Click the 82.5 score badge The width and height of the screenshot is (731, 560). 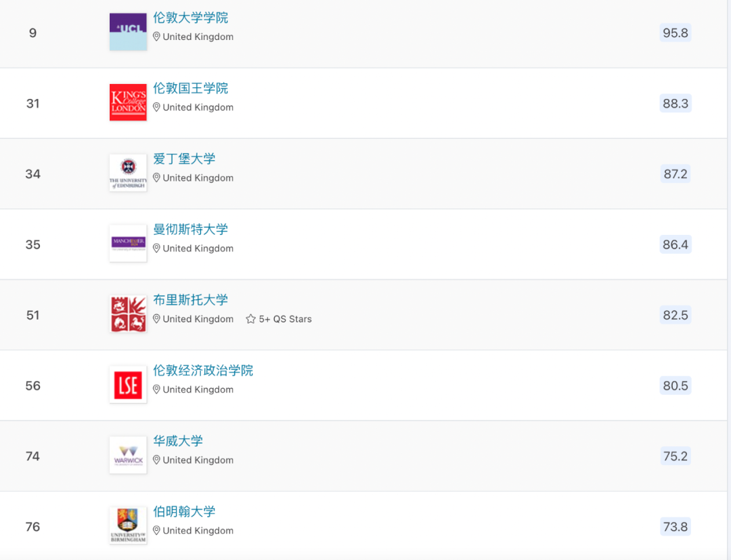pos(675,315)
